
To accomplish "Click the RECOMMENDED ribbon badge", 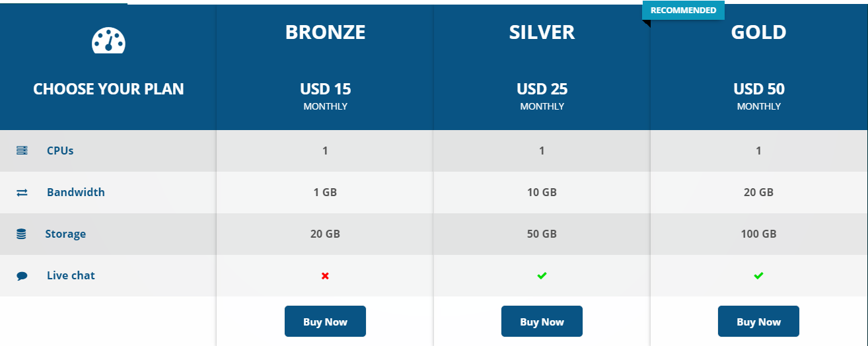I will click(x=683, y=10).
